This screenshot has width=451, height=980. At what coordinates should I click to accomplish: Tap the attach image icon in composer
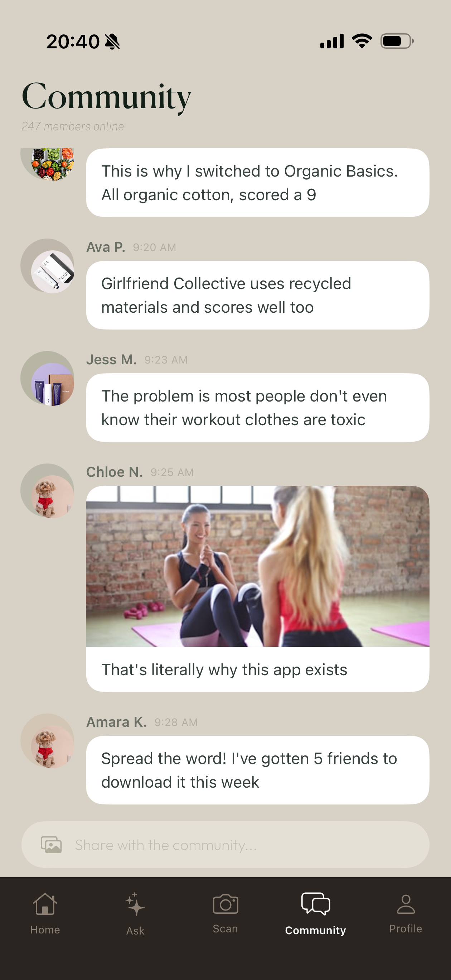click(51, 845)
